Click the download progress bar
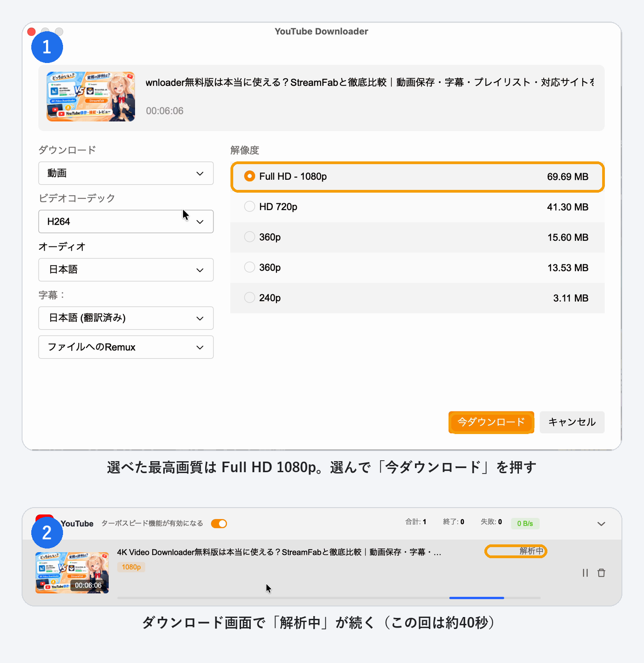Screen dimensions: 644x663 (x=329, y=598)
